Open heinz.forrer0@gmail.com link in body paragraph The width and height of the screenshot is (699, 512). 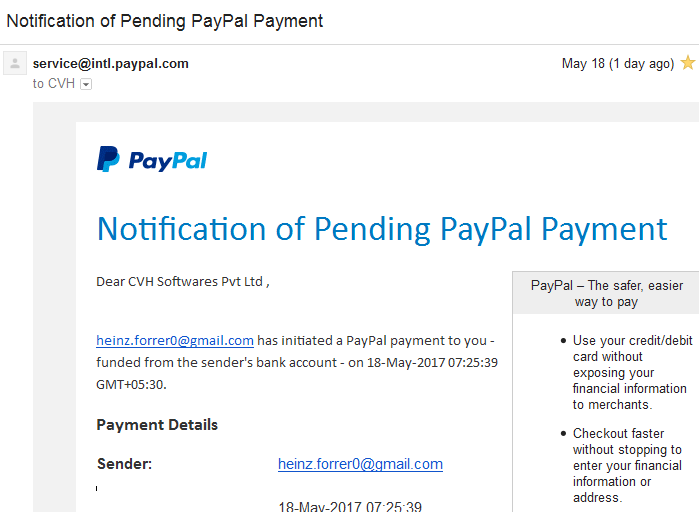[175, 340]
